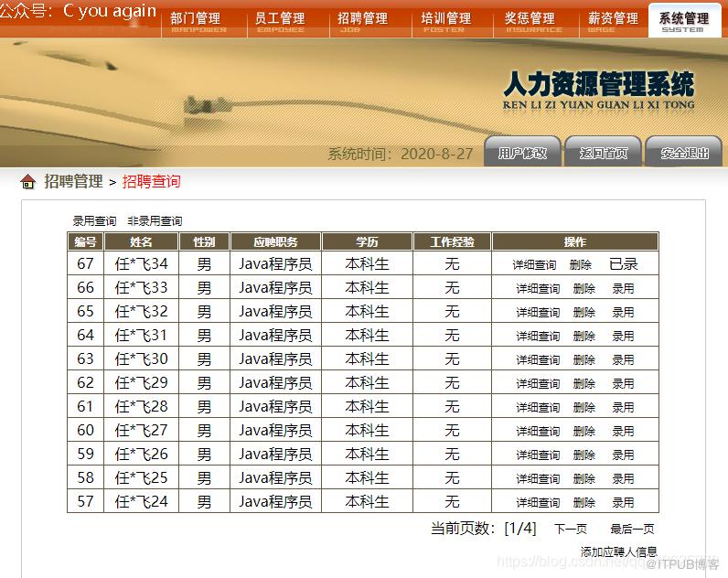View 详细查询 for applicant 64
The width and height of the screenshot is (728, 578).
(538, 337)
